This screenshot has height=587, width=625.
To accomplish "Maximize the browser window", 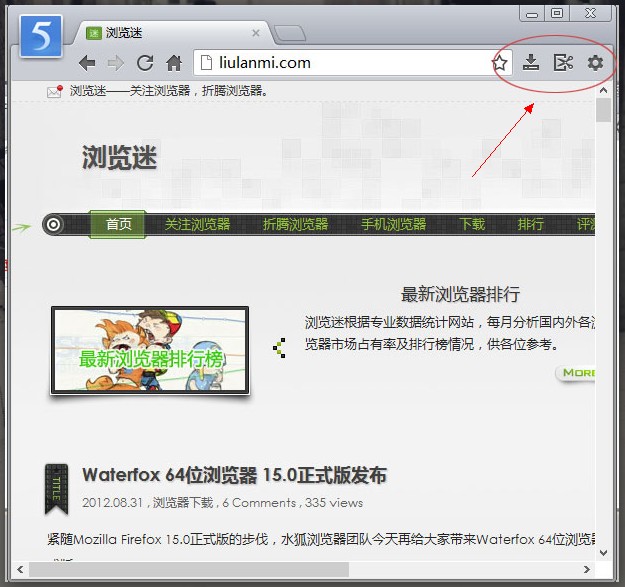I will (557, 14).
